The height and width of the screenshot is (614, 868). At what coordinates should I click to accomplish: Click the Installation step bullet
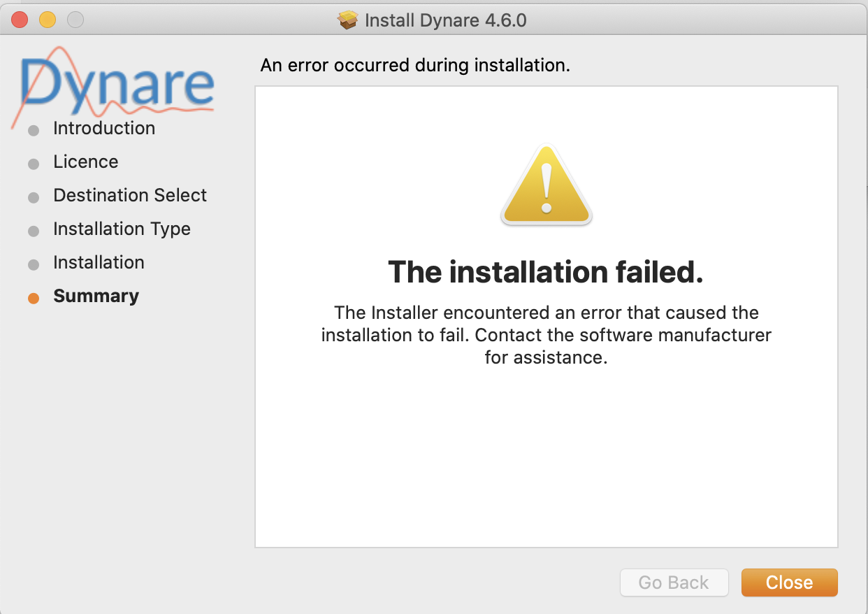[34, 265]
